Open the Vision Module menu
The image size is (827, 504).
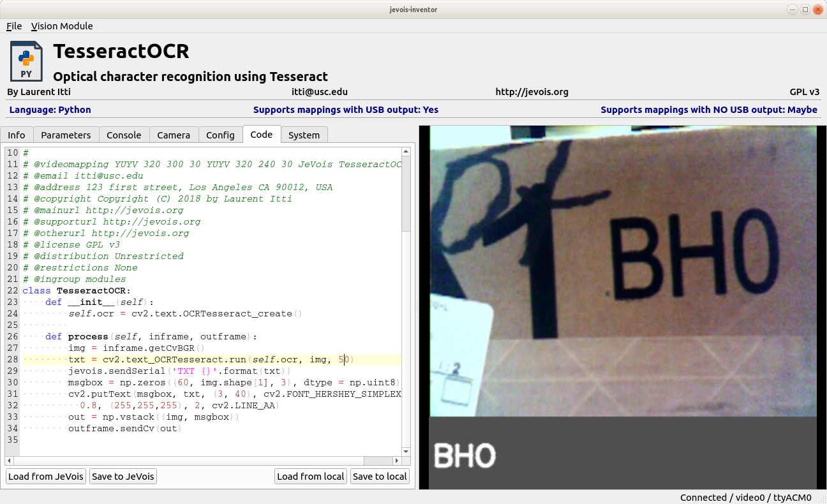pos(62,26)
